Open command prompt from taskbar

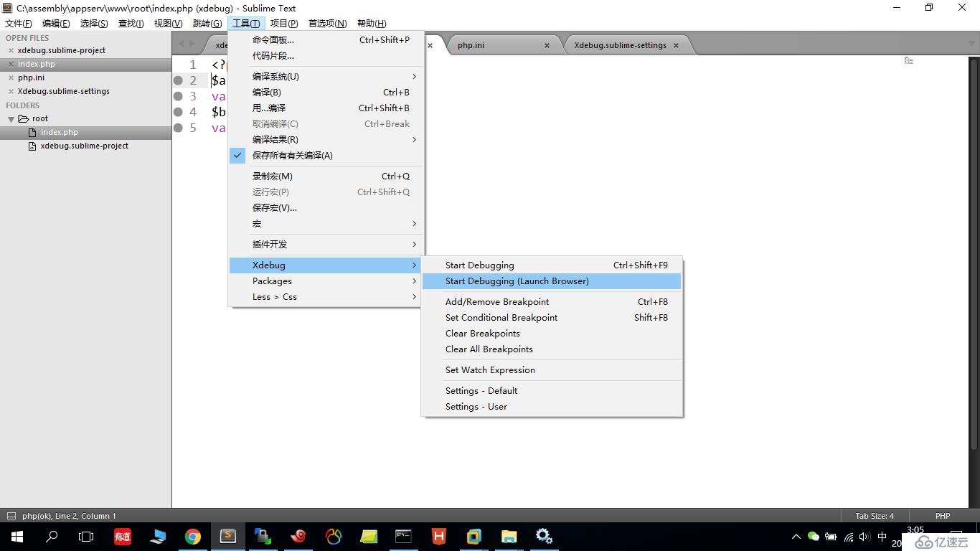(404, 536)
